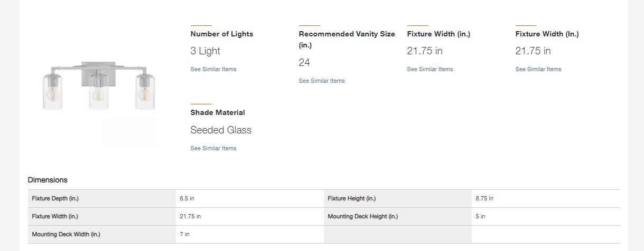Select the Mounting Deck Width (in.) label

[66, 235]
